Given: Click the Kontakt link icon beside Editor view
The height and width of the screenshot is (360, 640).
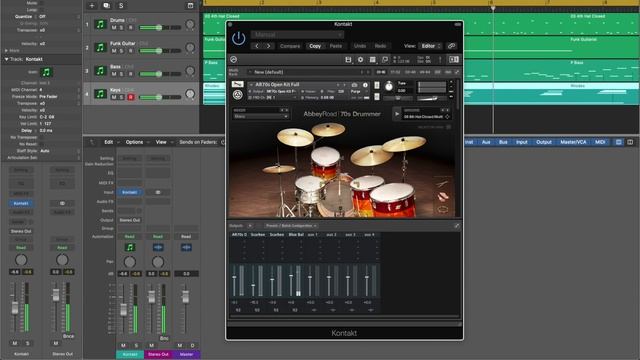Looking at the screenshot, I should tap(451, 46).
